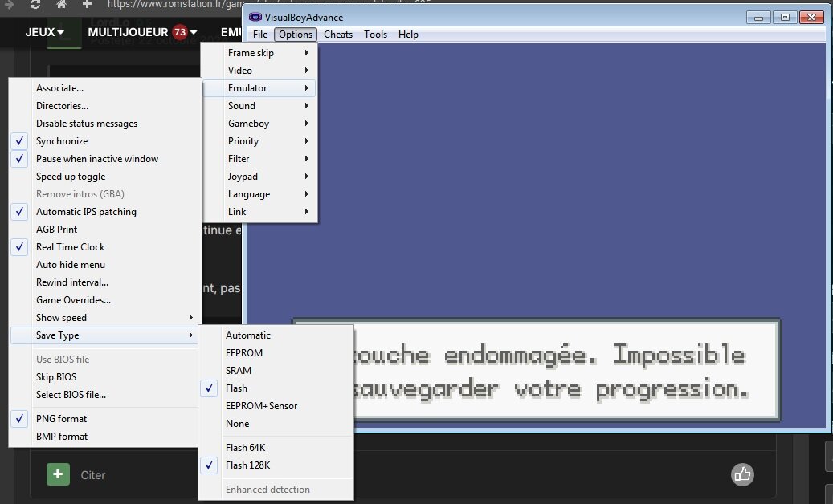Click the green plus icon beside Citer
This screenshot has width=833, height=504.
[58, 474]
